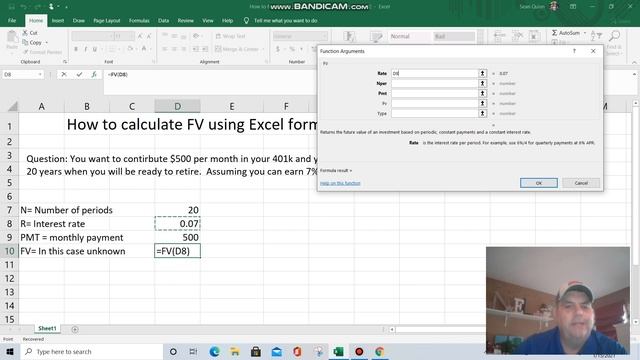Collapse dialog using Rate range selector icon
640x360 pixels.
click(482, 73)
